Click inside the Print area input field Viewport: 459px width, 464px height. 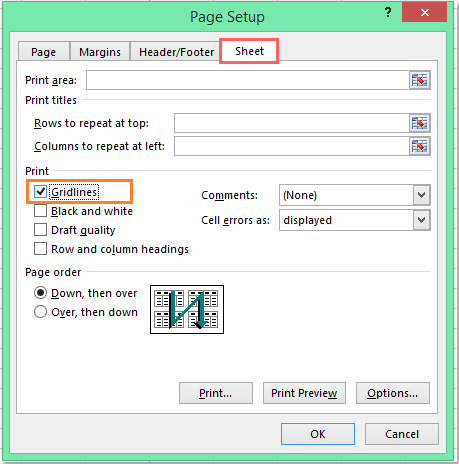[x=248, y=80]
